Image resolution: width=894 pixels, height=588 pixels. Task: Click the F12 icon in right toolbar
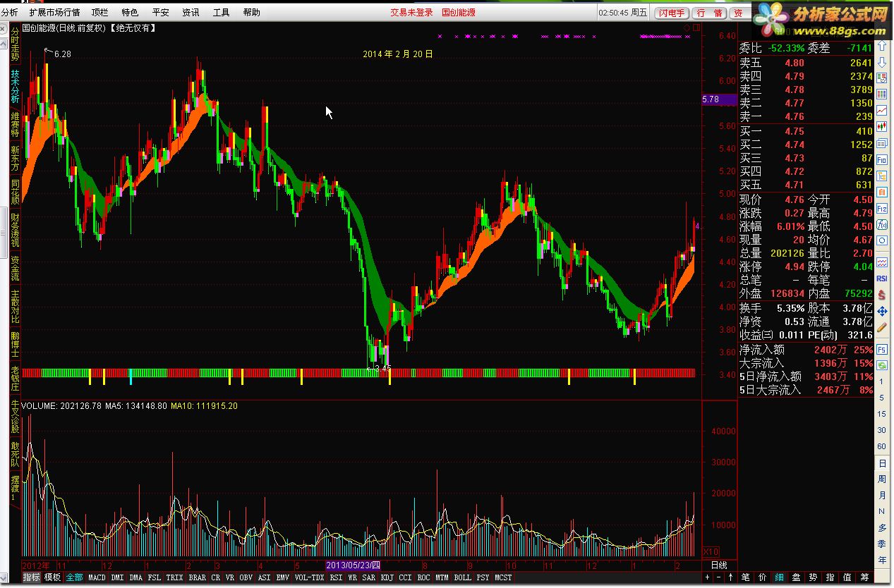point(882,209)
